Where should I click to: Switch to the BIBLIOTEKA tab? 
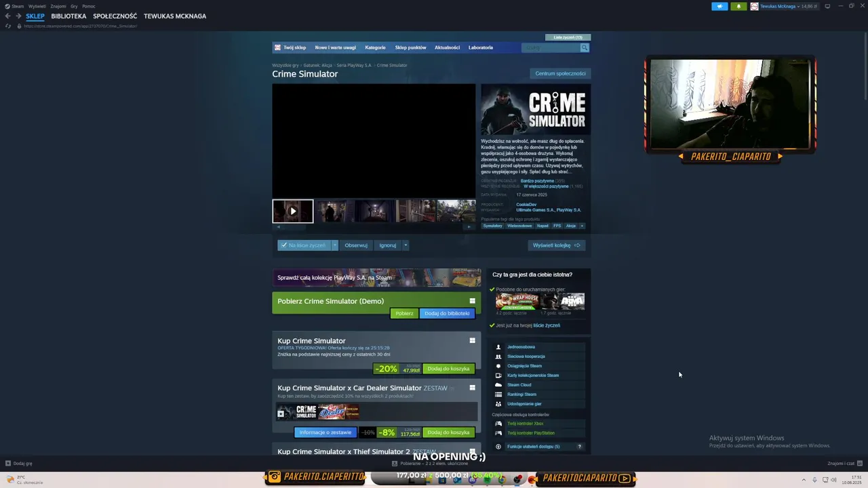pyautogui.click(x=68, y=16)
